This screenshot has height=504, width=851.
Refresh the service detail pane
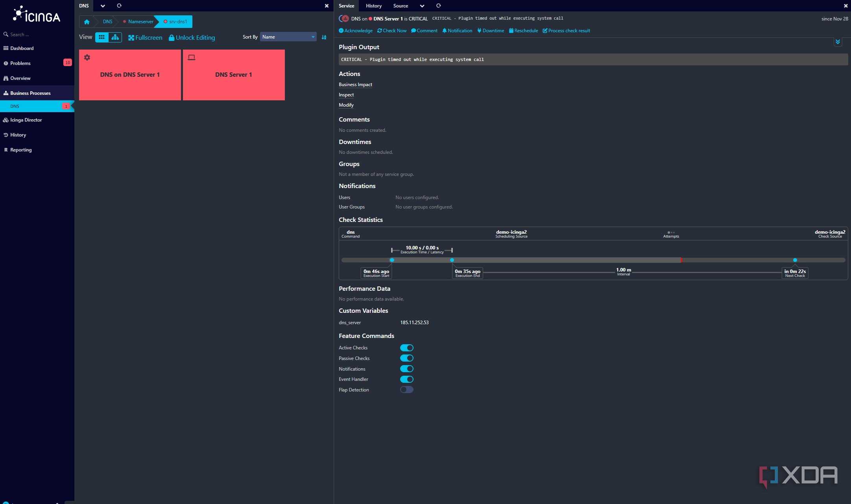pos(439,6)
